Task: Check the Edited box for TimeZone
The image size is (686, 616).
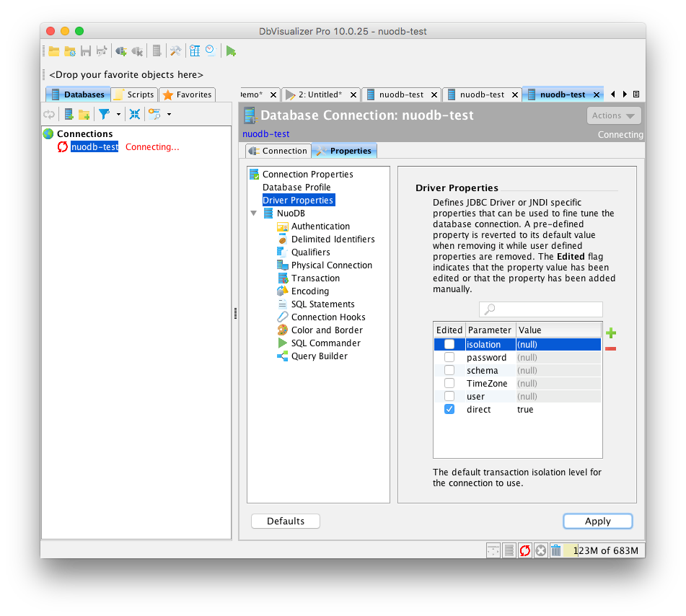Action: pos(449,383)
